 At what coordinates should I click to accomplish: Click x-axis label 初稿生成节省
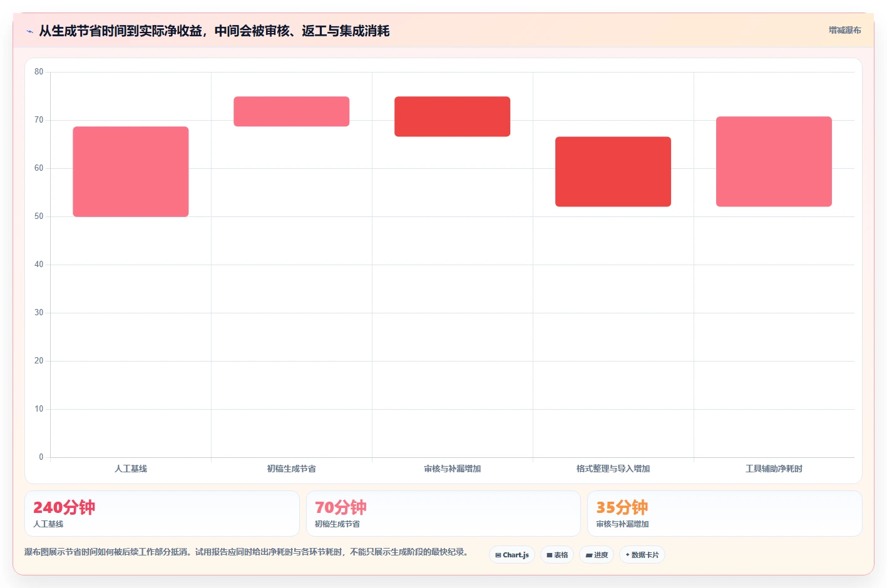click(x=292, y=469)
